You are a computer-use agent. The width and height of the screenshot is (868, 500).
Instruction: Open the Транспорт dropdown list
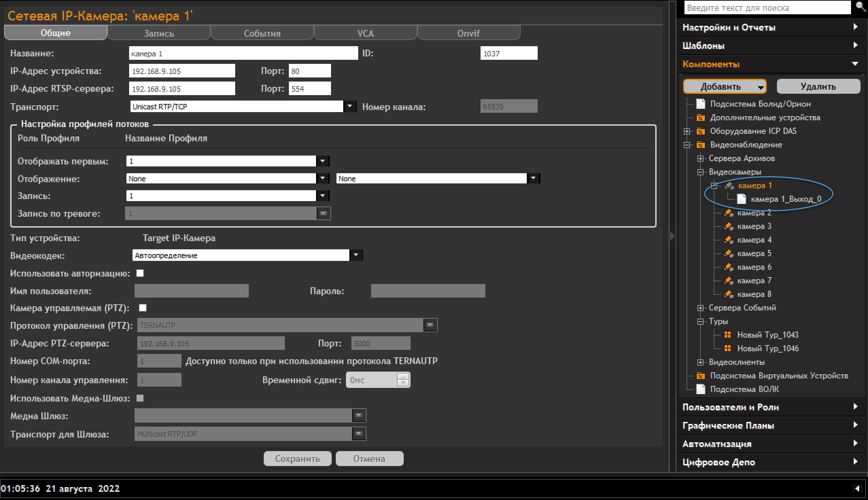point(349,106)
